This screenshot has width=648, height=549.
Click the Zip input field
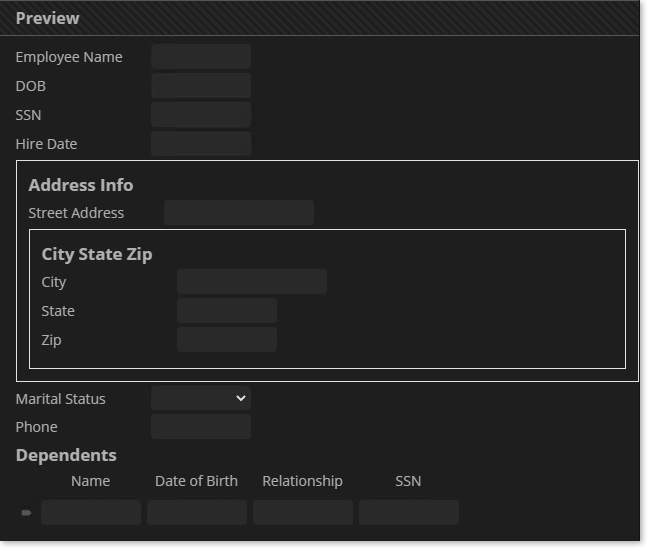[227, 340]
